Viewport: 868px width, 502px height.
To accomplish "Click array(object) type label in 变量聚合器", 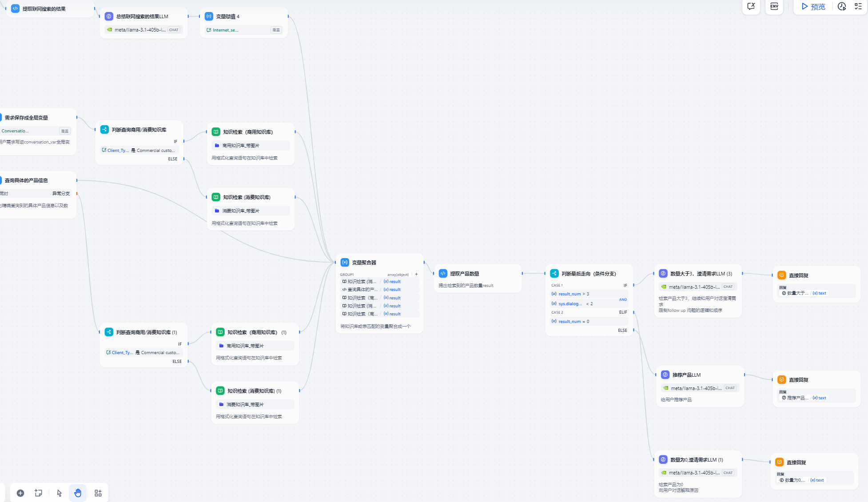I will 398,275.
